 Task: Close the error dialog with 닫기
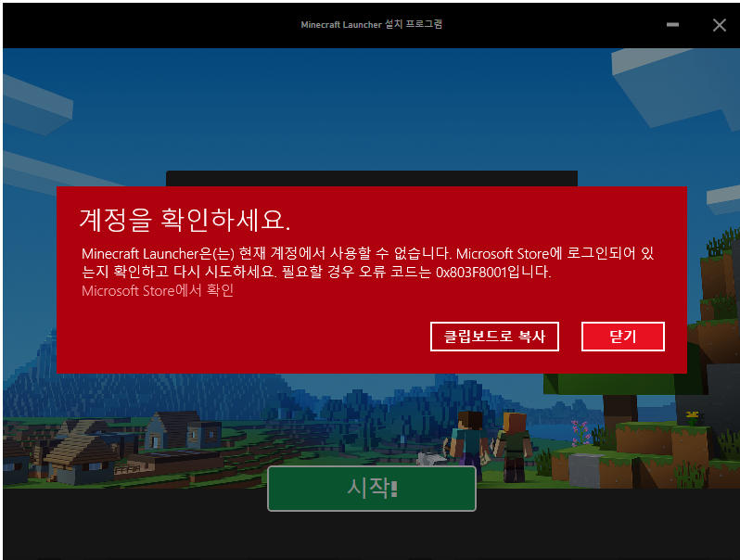coord(622,337)
